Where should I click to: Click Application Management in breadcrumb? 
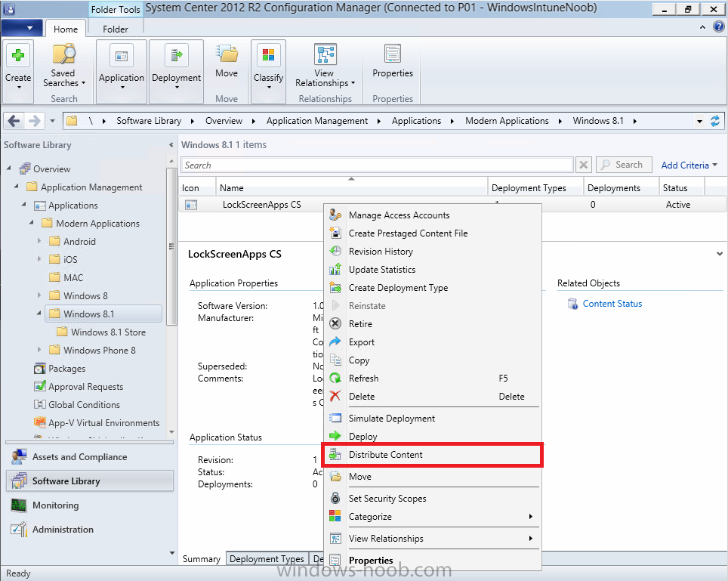tap(317, 121)
